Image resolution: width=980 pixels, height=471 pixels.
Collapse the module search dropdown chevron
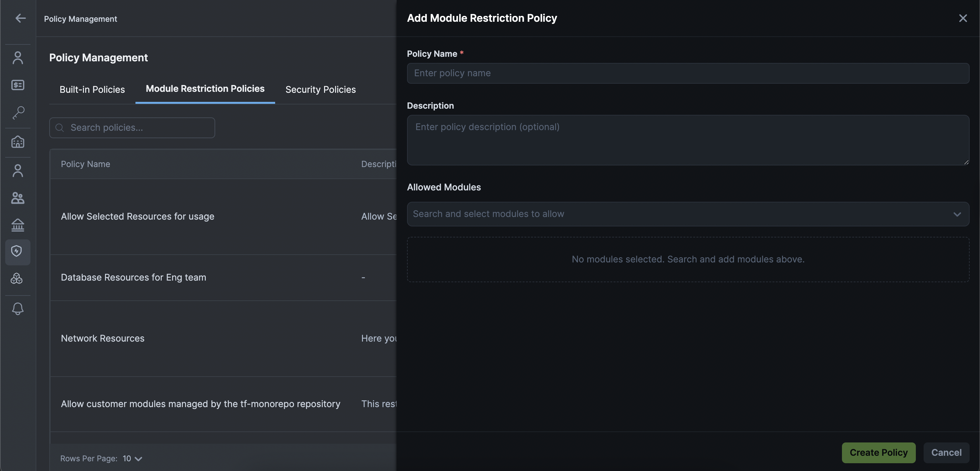click(958, 214)
